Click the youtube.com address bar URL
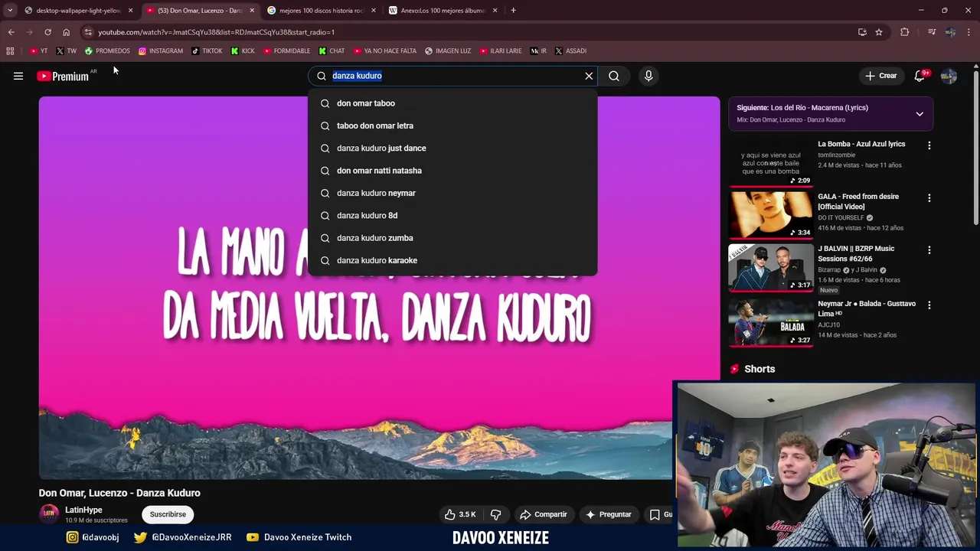Viewport: 980px width, 551px height. tap(217, 32)
